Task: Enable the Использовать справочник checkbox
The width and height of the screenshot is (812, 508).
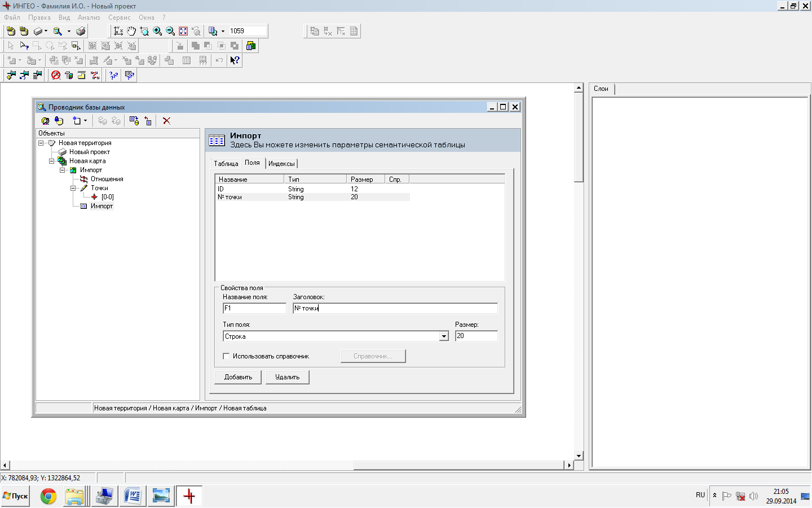Action: click(226, 356)
